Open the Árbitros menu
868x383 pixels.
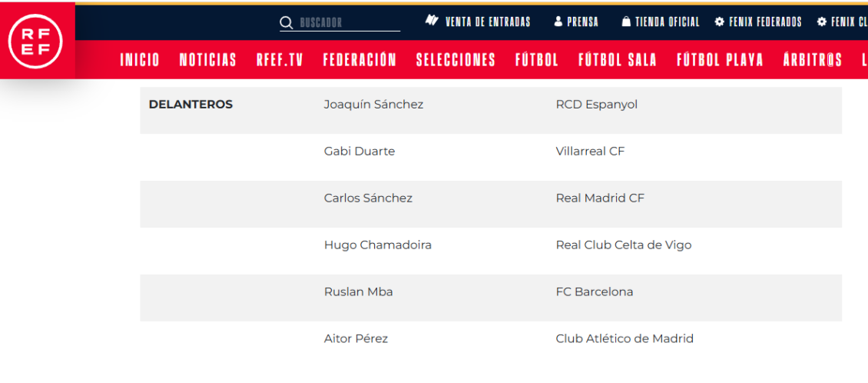click(813, 60)
